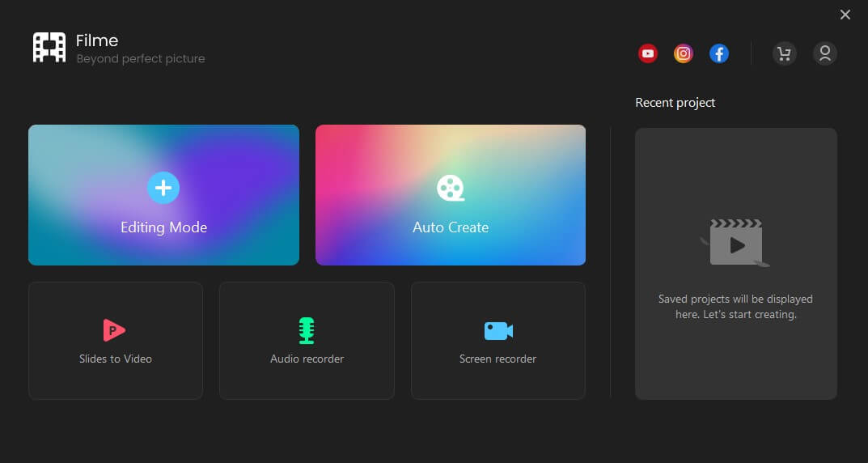Start Auto Create from its label
Viewport: 868px width, 463px height.
point(451,227)
